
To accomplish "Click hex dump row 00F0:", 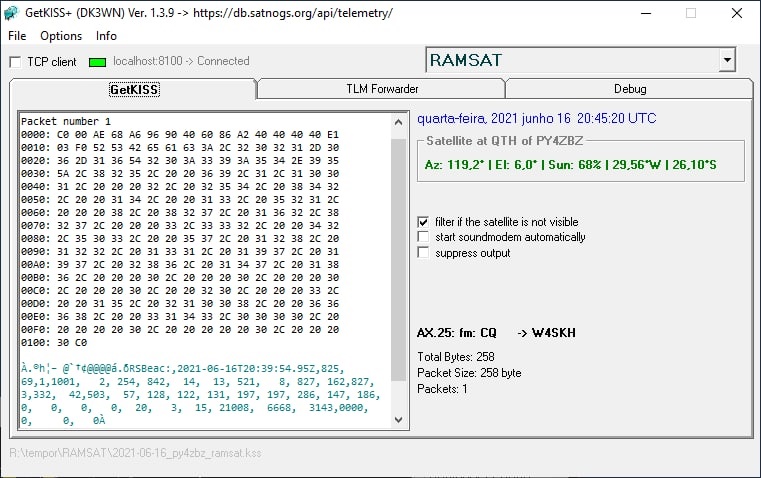I will (x=180, y=330).
